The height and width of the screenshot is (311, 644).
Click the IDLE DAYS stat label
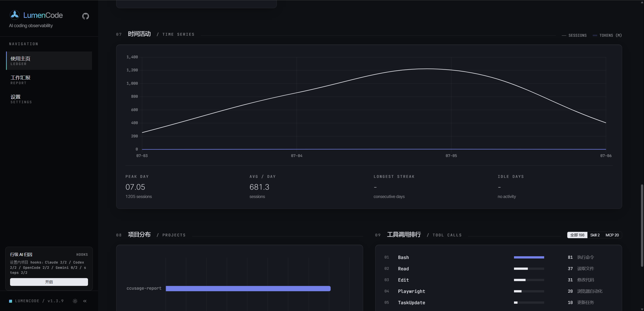coord(511,177)
